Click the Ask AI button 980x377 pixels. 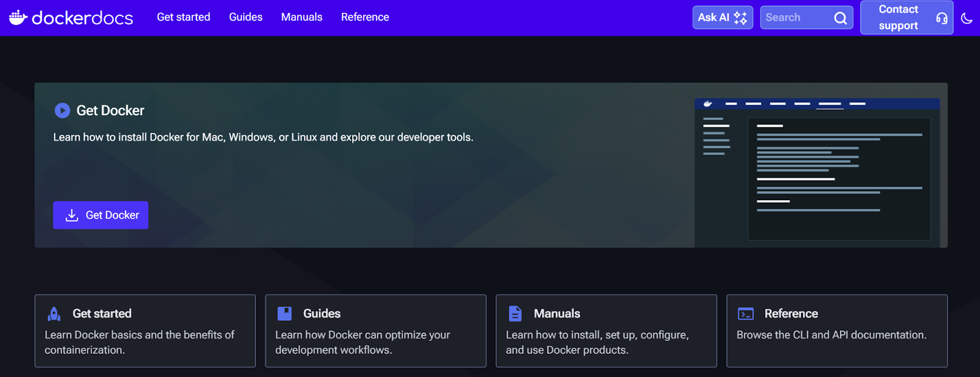tap(723, 18)
